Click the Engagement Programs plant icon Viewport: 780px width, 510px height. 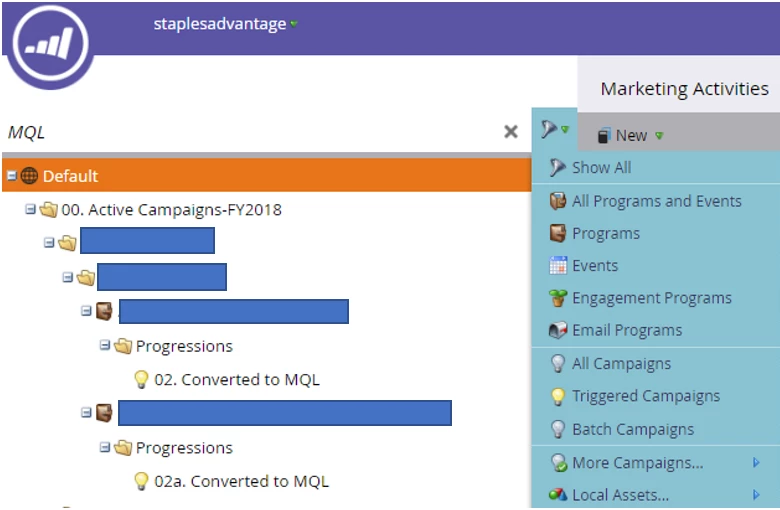coord(558,298)
